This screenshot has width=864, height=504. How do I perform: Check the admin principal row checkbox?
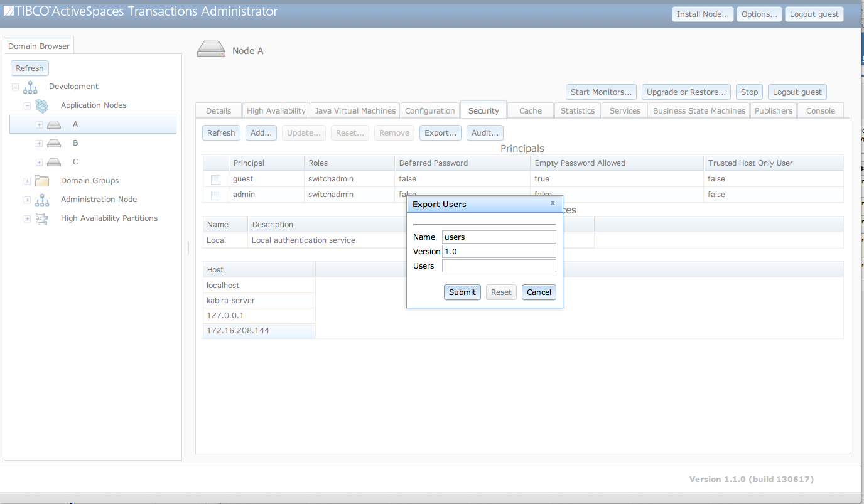coord(215,195)
